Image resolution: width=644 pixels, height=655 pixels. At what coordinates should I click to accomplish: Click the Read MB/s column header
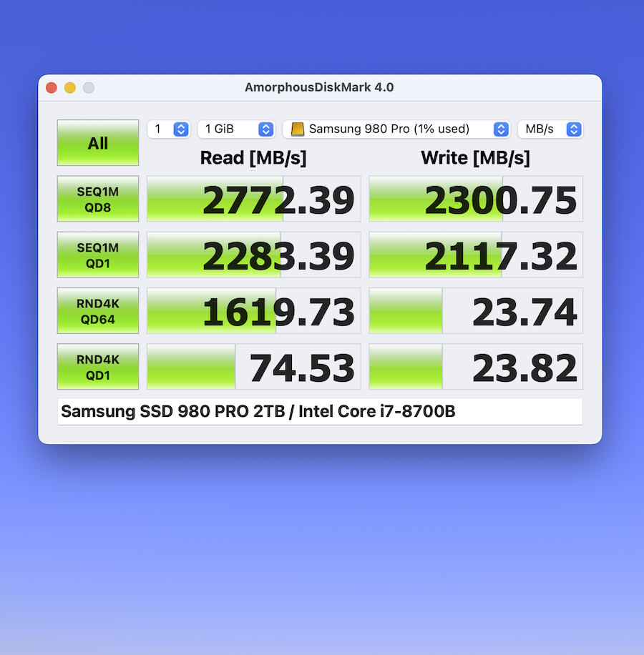(253, 158)
